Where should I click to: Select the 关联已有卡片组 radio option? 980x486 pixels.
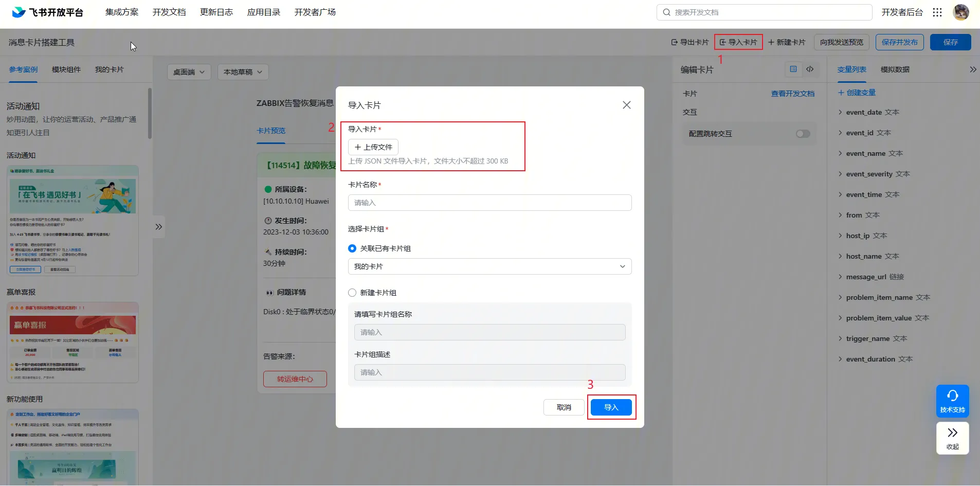(352, 248)
